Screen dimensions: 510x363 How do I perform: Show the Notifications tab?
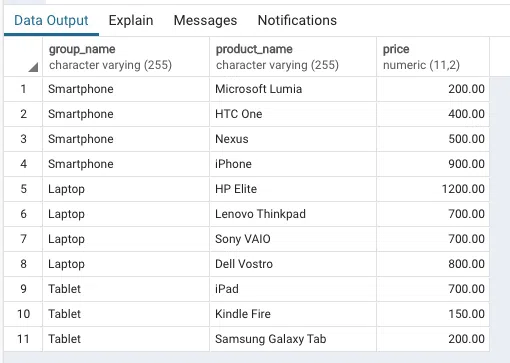pyautogui.click(x=297, y=20)
